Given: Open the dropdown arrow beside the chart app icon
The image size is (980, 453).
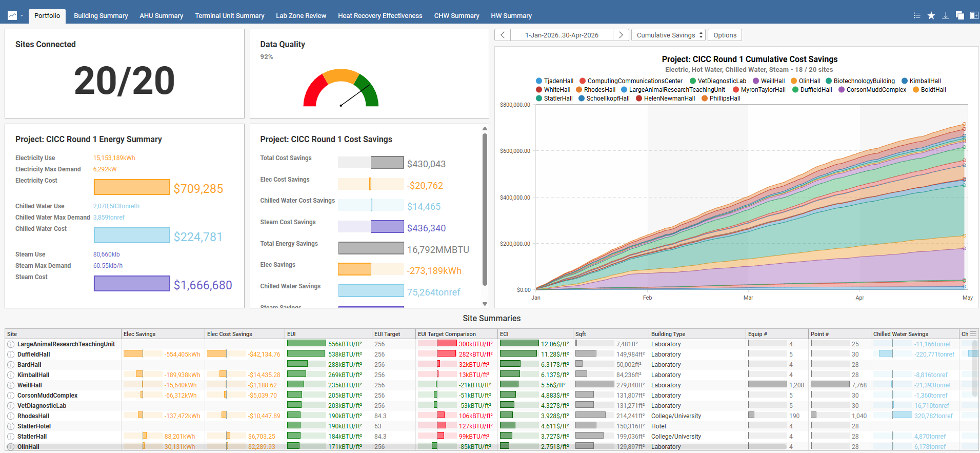Looking at the screenshot, I should (x=22, y=16).
